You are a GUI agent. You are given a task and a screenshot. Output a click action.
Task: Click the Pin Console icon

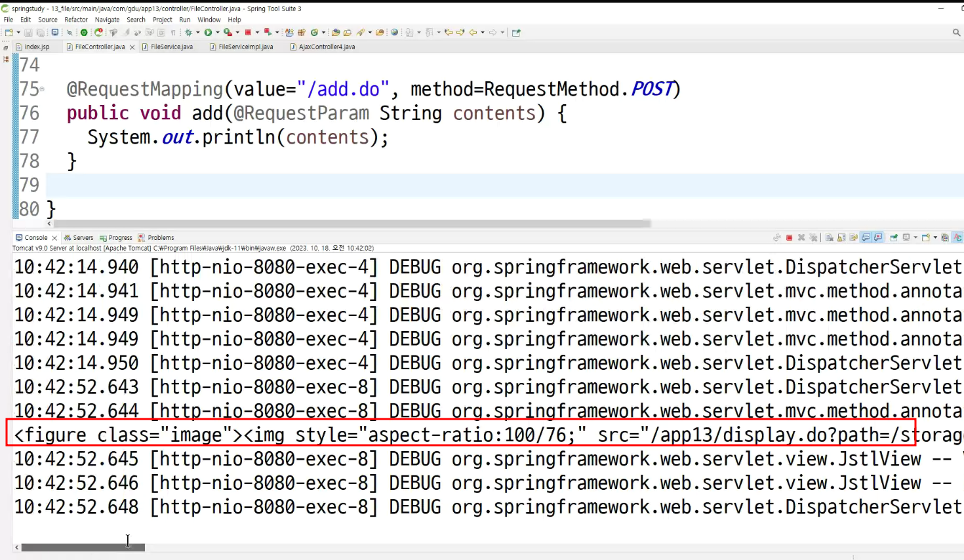(x=894, y=237)
